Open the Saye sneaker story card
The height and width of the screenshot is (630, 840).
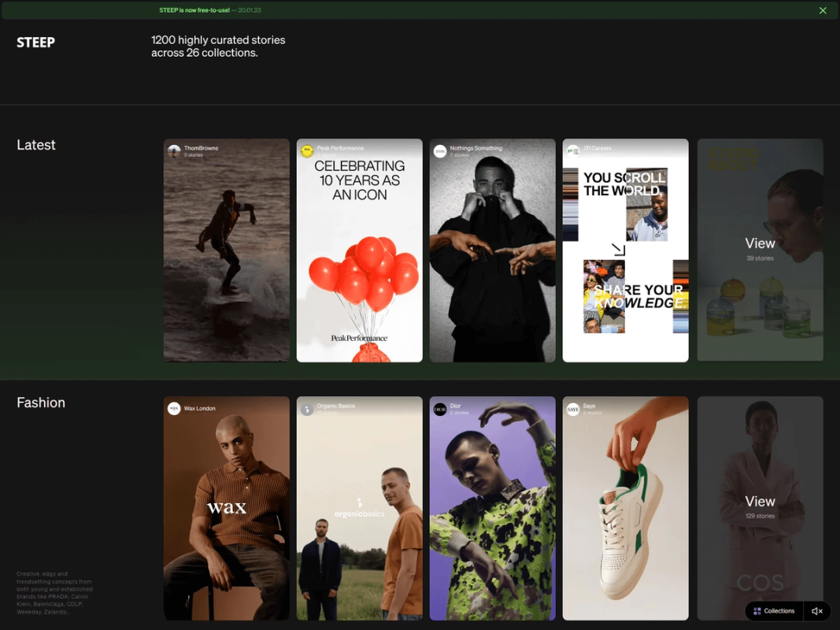[x=625, y=509]
